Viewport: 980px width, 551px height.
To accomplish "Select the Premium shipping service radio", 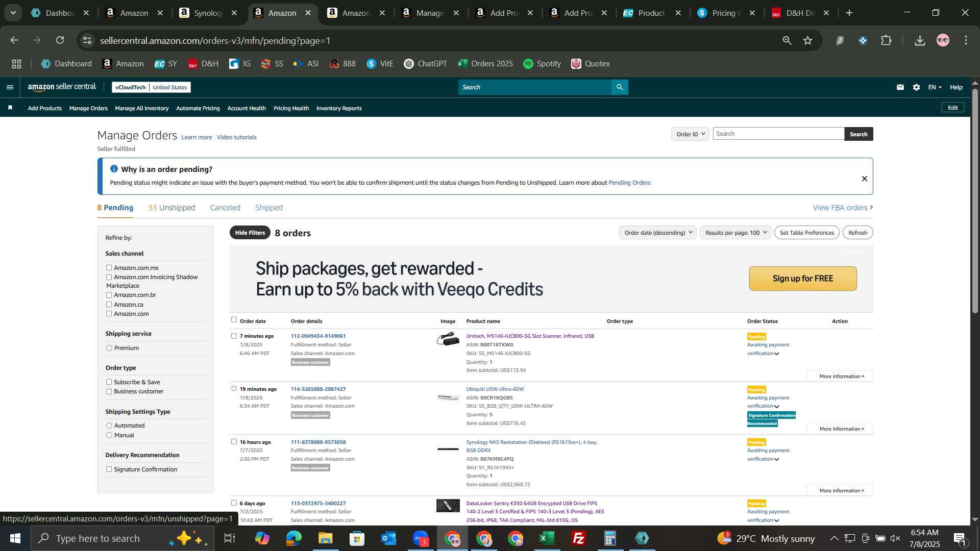I will (109, 348).
